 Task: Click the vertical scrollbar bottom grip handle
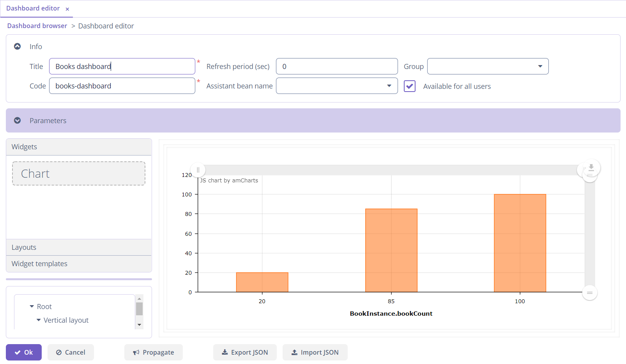coord(589,293)
